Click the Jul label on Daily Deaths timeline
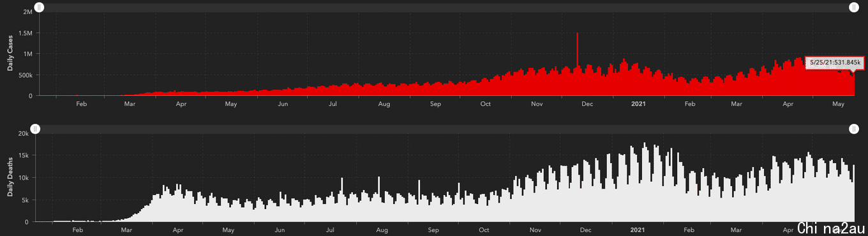 point(330,229)
